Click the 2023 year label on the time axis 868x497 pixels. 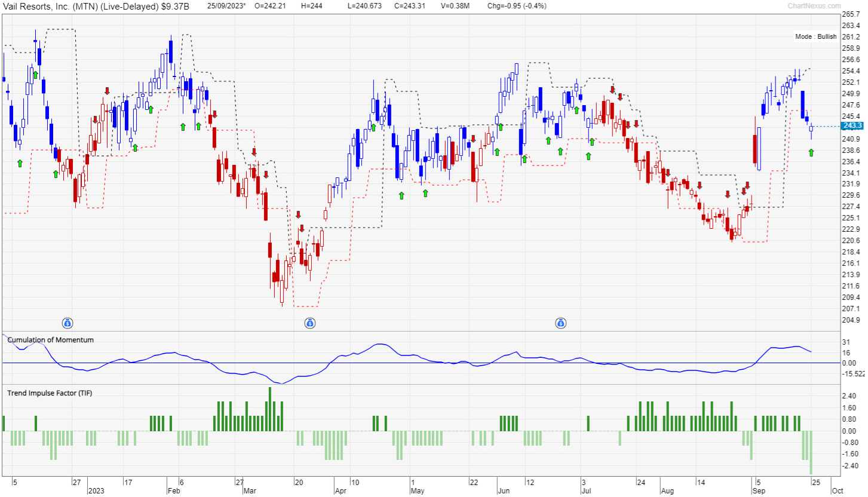point(96,490)
